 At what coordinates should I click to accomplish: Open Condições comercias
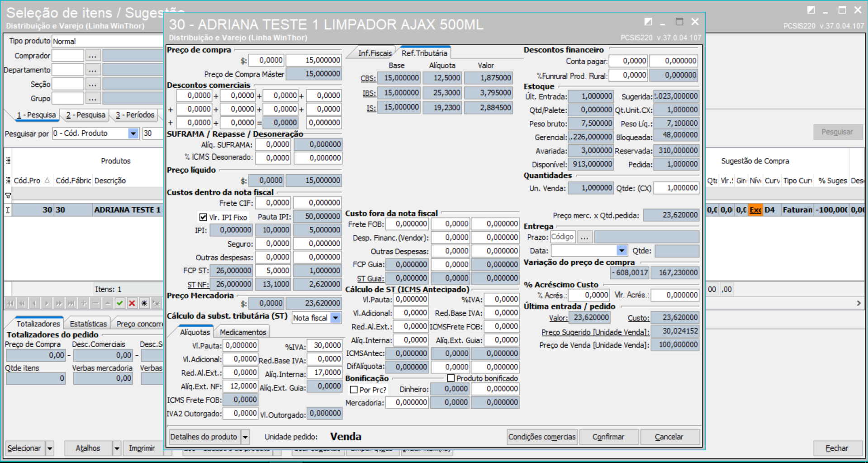(542, 437)
